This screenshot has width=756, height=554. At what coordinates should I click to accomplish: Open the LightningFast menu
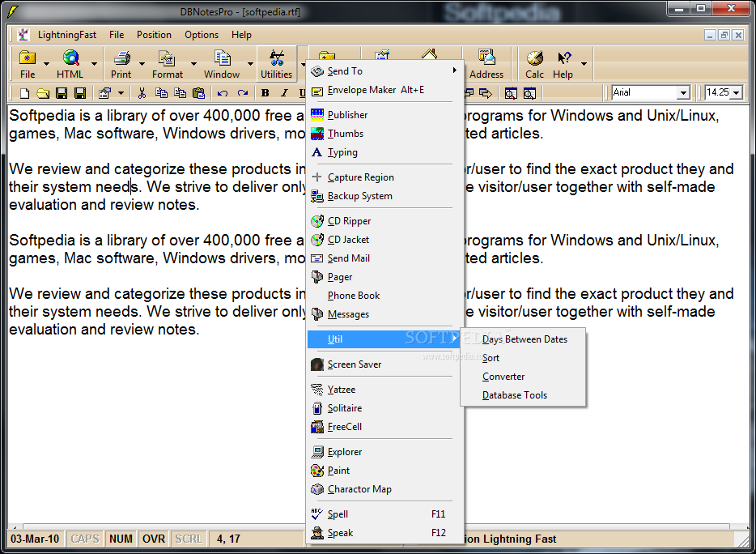tap(67, 35)
